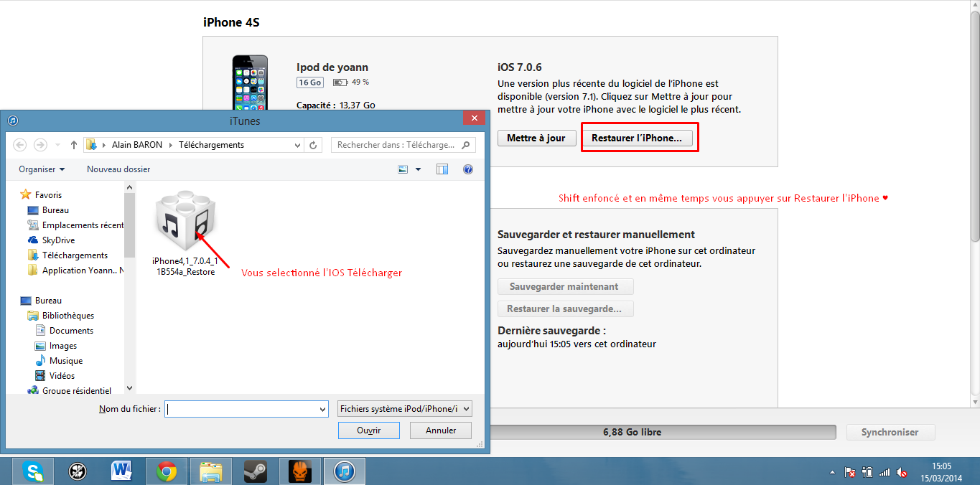980x485 pixels.
Task: Open the orange skull game taskbar icon
Action: click(300, 471)
